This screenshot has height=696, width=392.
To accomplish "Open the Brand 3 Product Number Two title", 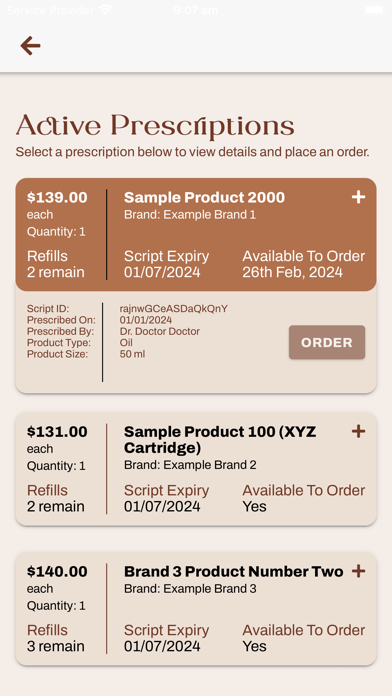I will [234, 571].
